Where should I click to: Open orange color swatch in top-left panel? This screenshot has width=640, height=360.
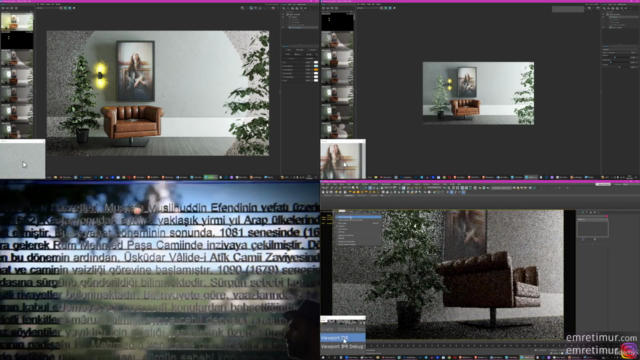[x=316, y=70]
